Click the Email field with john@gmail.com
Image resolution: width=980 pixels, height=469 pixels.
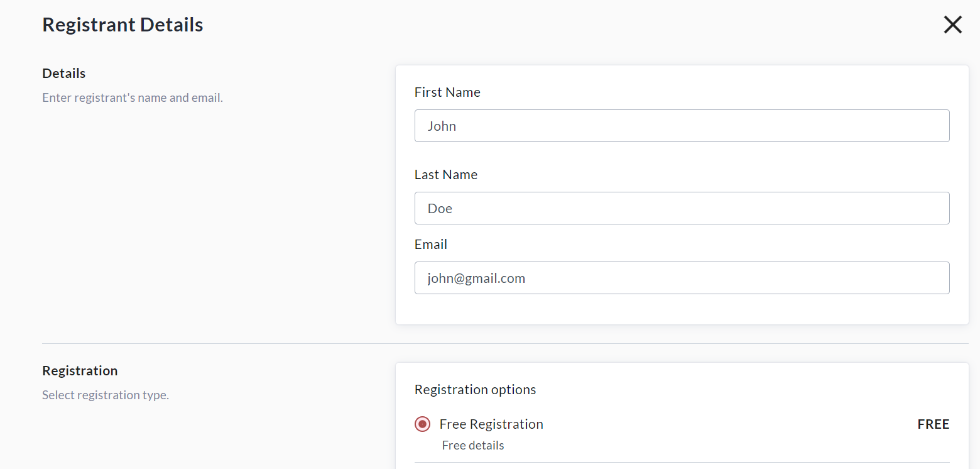682,278
